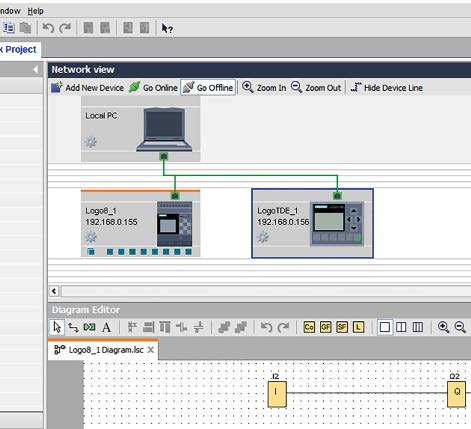This screenshot has height=429, width=471.
Task: Click IP address 192.168.0.155 text
Action: coord(111,222)
